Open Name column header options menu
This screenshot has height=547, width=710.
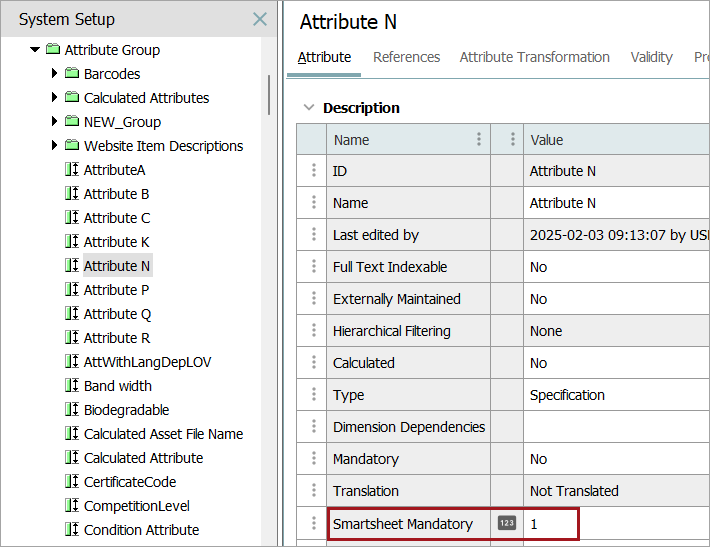click(479, 139)
